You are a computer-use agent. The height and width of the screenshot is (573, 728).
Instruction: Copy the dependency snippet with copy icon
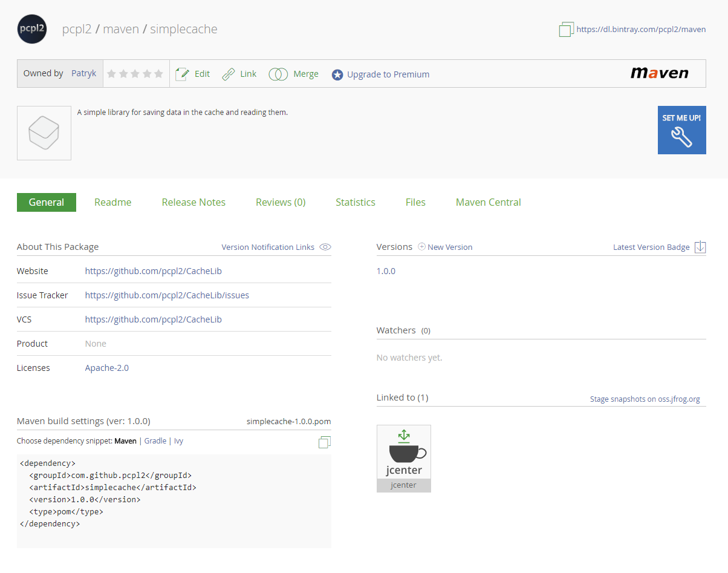point(325,442)
